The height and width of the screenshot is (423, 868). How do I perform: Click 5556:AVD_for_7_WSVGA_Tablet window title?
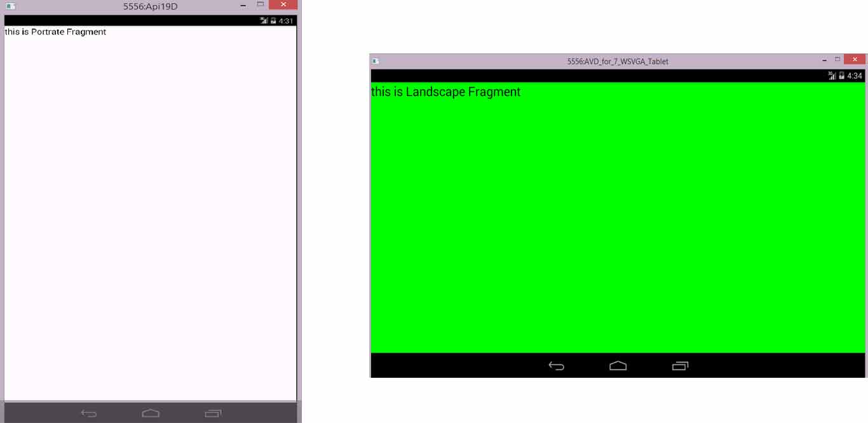point(618,62)
